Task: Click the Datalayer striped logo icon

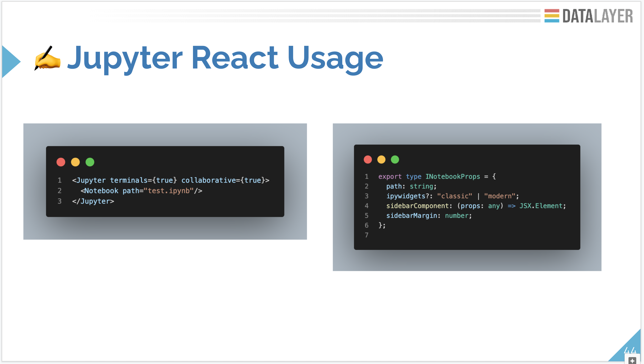Action: (552, 16)
